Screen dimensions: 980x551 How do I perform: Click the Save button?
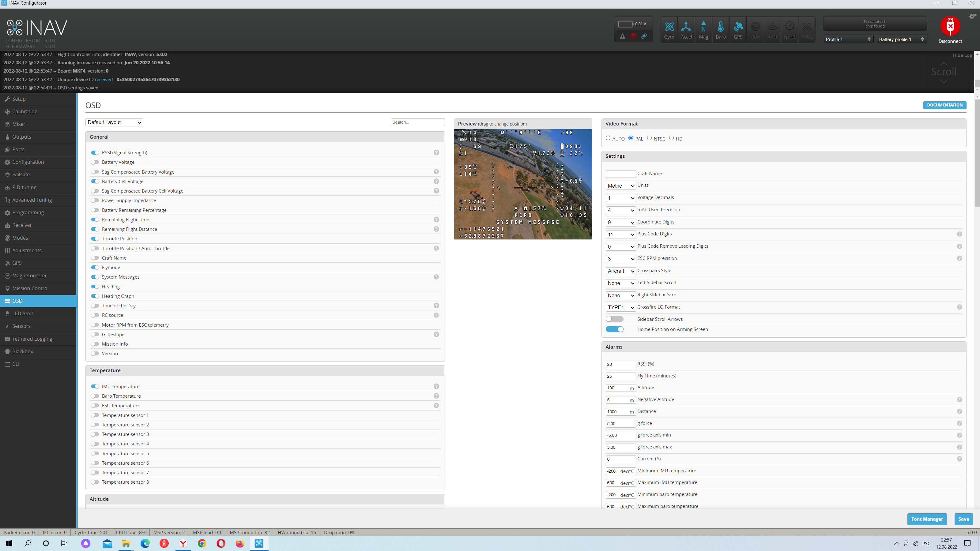point(964,519)
